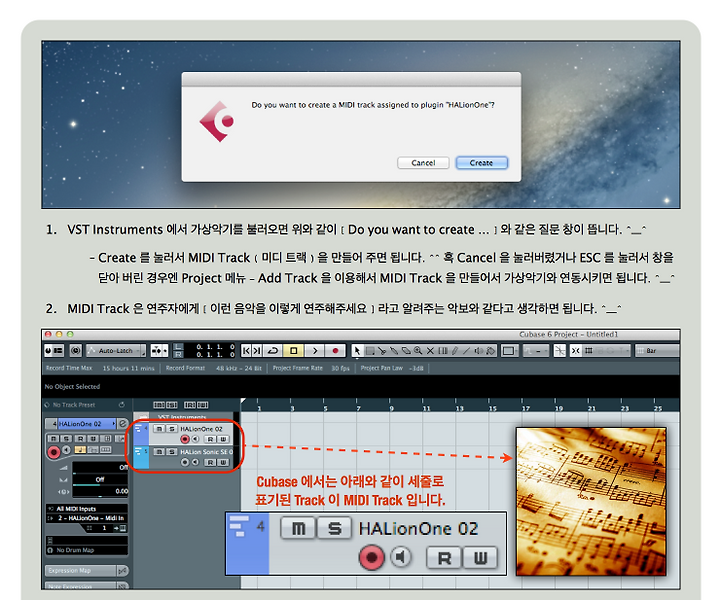Open the color selector rectangle dropdown
This screenshot has width=720, height=600.
[x=509, y=351]
